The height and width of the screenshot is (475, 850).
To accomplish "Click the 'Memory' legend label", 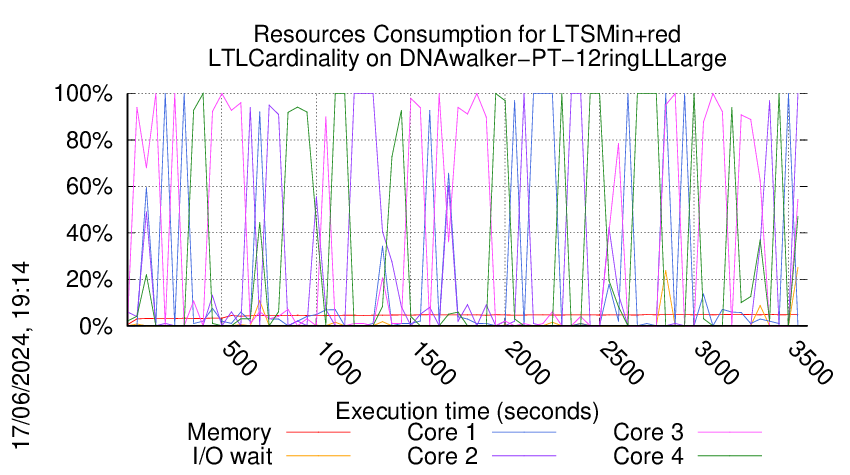I will click(x=229, y=433).
